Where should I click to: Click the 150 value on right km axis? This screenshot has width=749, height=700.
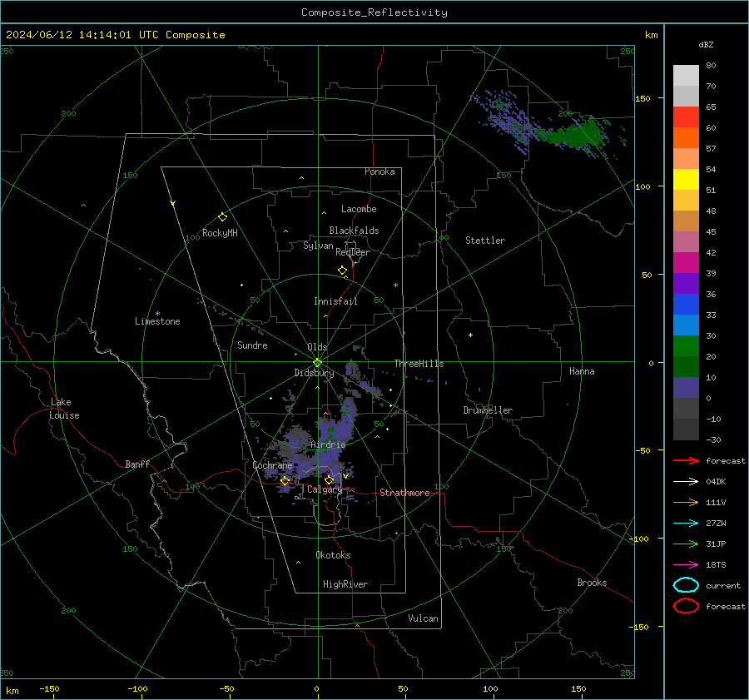pyautogui.click(x=642, y=98)
